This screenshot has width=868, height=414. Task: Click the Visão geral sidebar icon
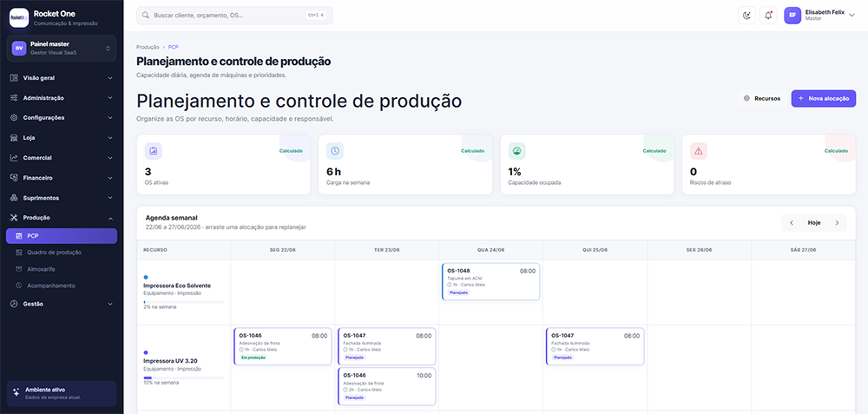point(14,78)
